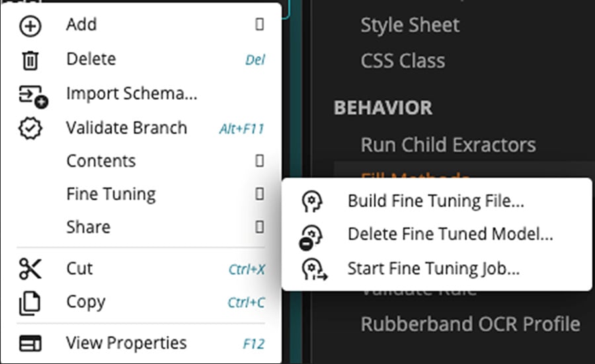Select the Rubberband OCR Profile property
This screenshot has width=595, height=364.
pos(470,324)
